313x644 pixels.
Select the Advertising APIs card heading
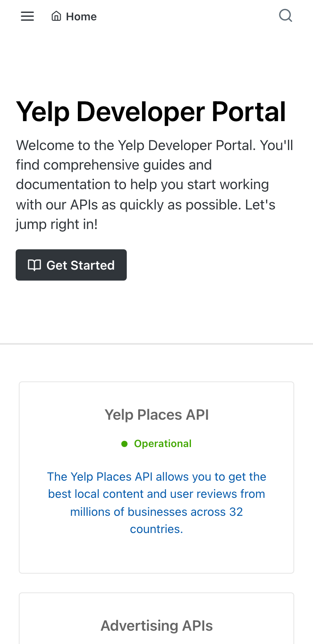click(x=156, y=626)
